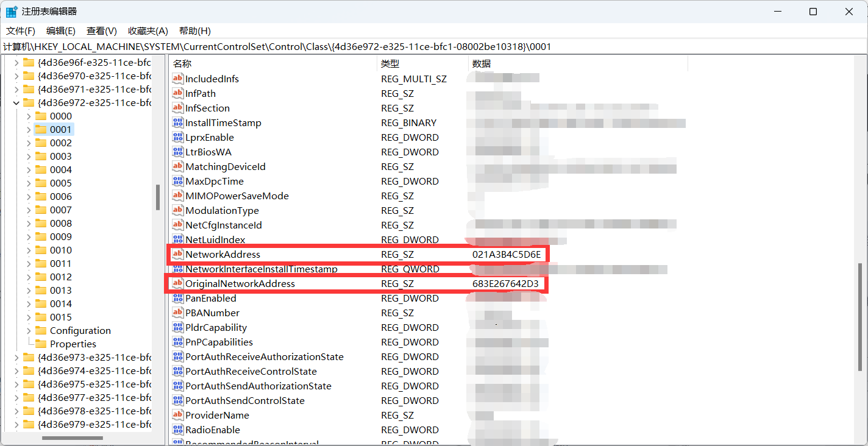The width and height of the screenshot is (868, 446).
Task: Expand the {4d36e96f-e325-11ce-bfc key
Action: point(16,62)
